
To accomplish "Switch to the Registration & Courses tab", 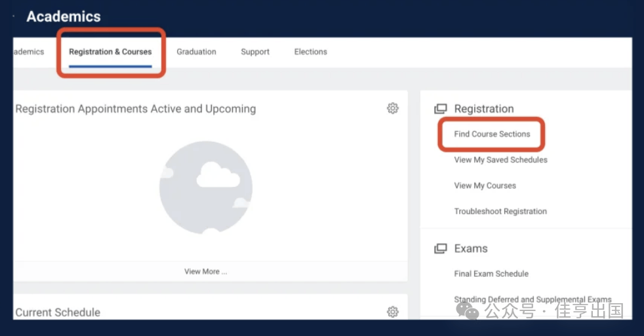I will [x=110, y=52].
